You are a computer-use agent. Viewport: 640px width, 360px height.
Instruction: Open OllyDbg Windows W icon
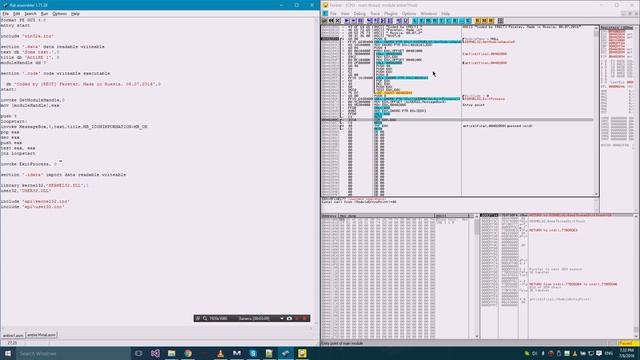click(434, 20)
